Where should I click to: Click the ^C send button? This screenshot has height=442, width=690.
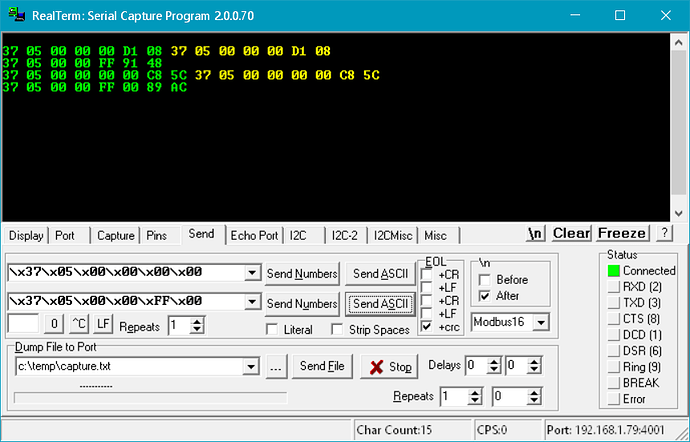tap(79, 324)
